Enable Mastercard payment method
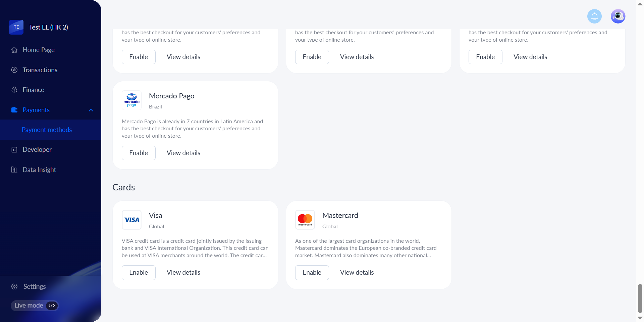644x322 pixels. pos(312,272)
